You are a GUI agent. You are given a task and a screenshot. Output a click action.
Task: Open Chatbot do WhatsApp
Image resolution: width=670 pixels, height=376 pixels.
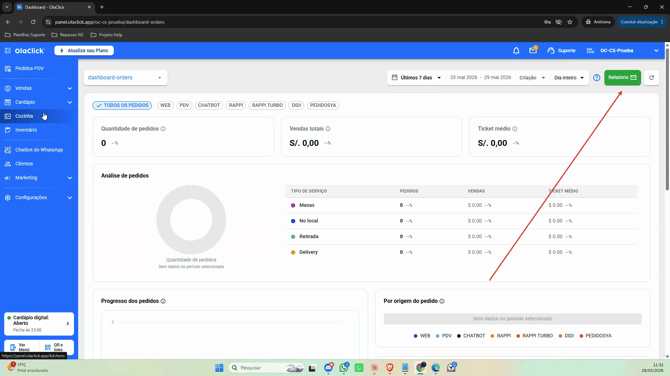pos(38,150)
